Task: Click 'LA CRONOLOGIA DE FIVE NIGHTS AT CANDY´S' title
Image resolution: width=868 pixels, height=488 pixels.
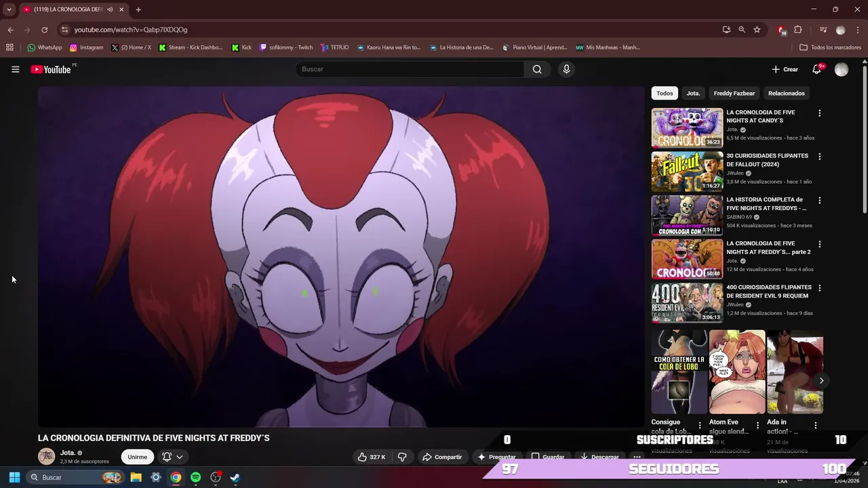Action: click(760, 117)
